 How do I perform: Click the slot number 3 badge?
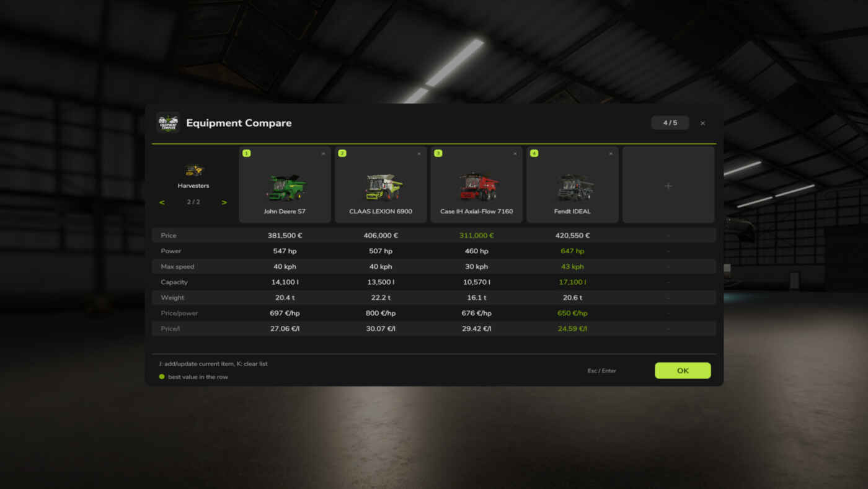tap(438, 153)
